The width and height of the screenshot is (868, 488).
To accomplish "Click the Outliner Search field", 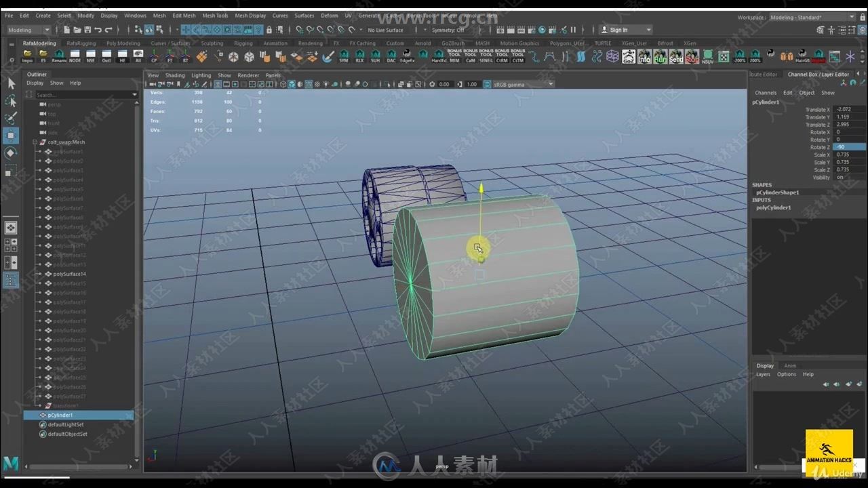I will [x=83, y=95].
